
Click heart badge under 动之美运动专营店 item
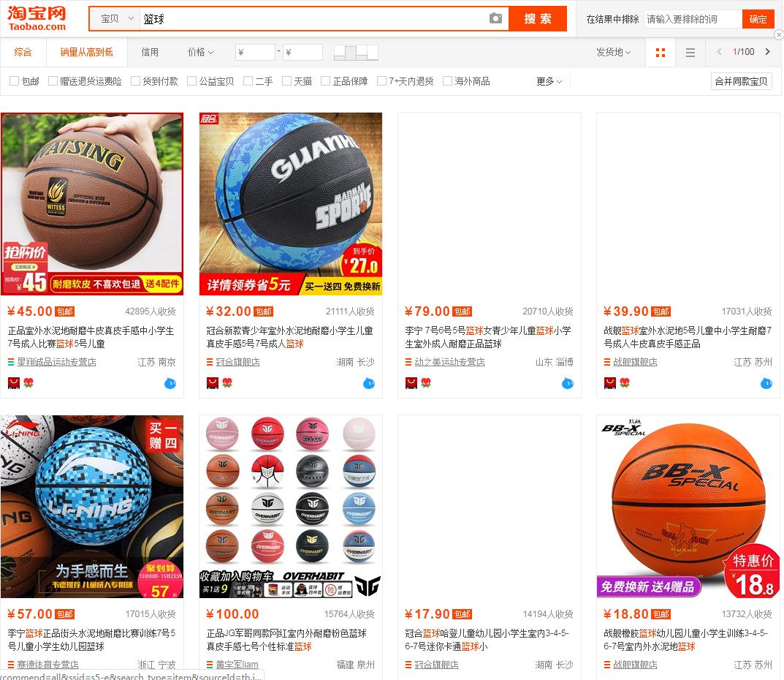(x=426, y=383)
